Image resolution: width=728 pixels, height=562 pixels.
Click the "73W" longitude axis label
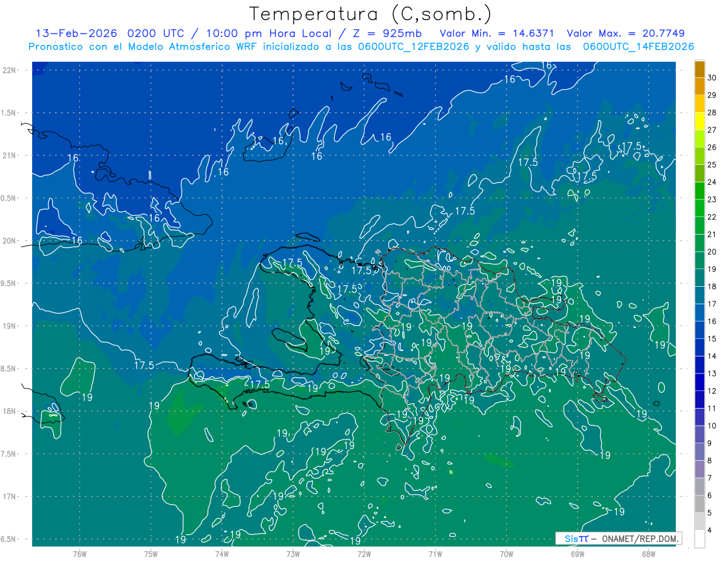(x=292, y=554)
